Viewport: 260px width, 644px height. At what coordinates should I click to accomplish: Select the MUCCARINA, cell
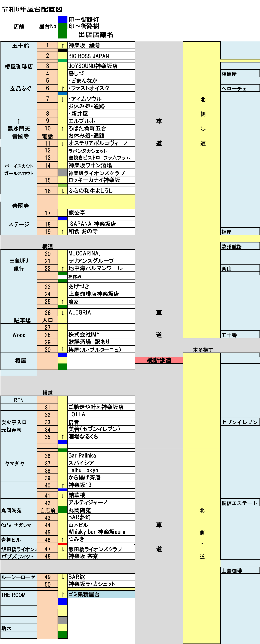point(101,253)
